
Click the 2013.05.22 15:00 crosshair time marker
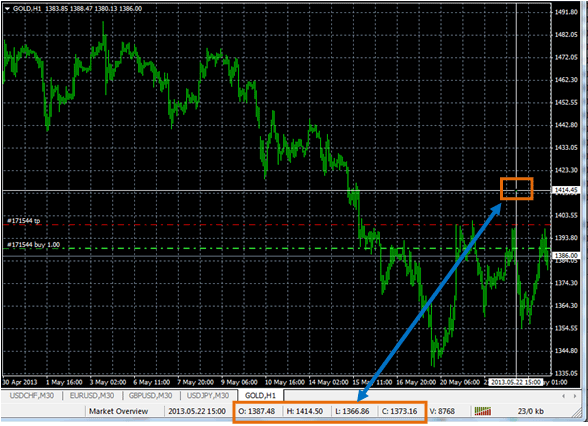pyautogui.click(x=516, y=382)
